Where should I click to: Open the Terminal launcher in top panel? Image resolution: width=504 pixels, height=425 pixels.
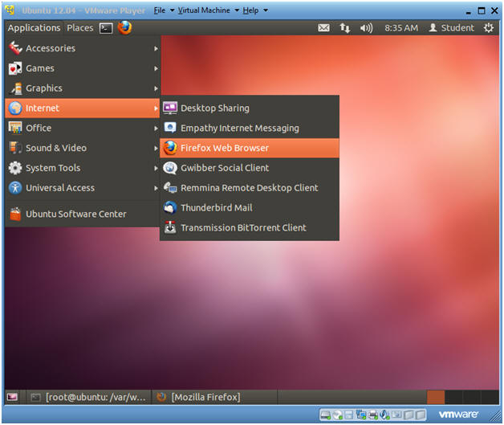[x=106, y=28]
